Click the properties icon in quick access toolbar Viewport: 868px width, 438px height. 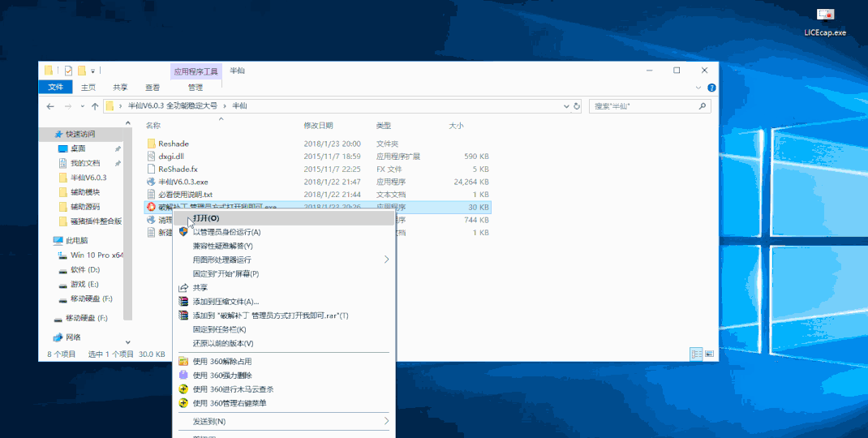pyautogui.click(x=69, y=71)
